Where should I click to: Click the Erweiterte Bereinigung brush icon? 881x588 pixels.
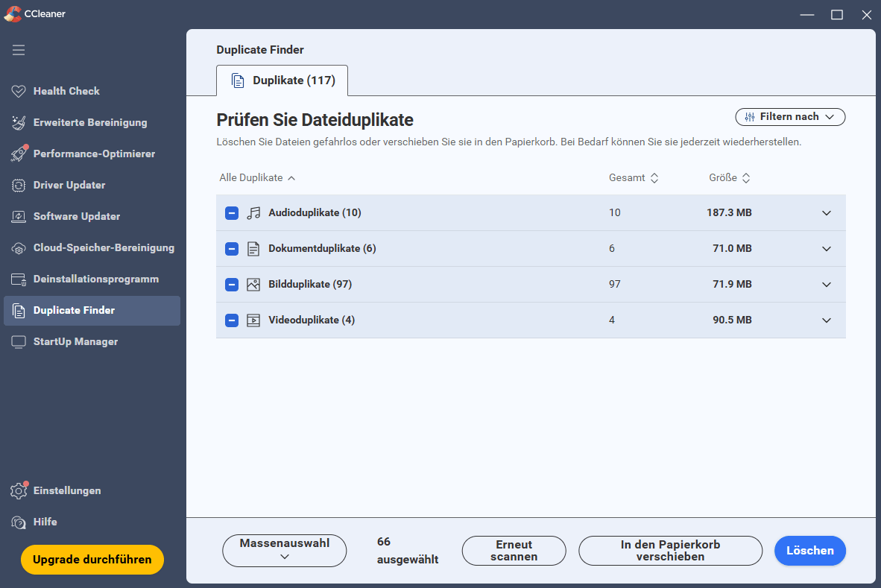pos(19,122)
